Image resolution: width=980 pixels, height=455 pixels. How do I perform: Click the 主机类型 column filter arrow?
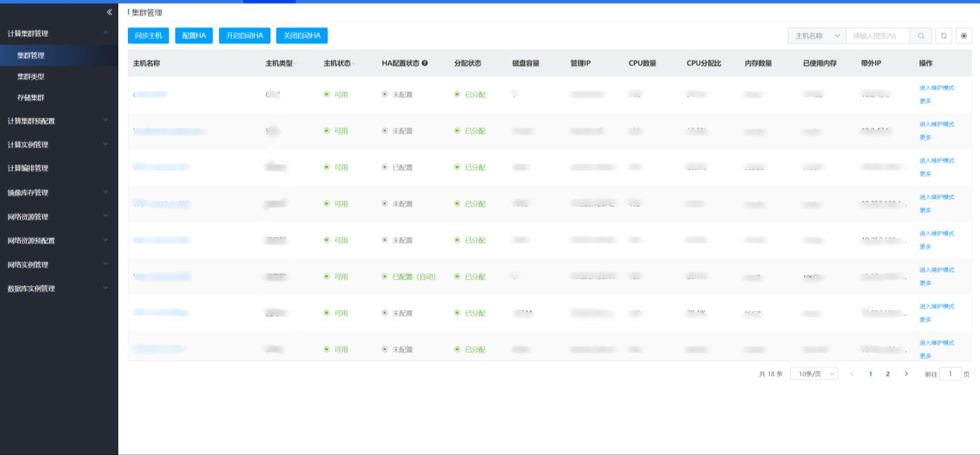click(296, 64)
